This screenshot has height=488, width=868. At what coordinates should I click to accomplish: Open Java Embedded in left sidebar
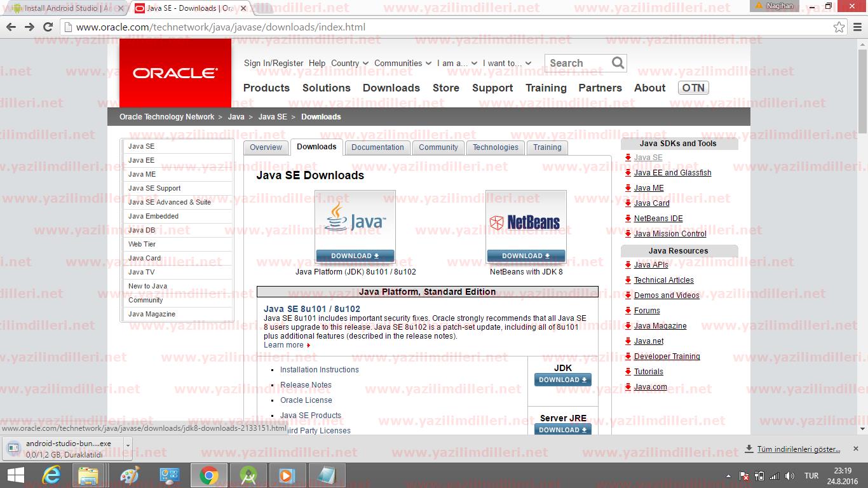point(153,216)
